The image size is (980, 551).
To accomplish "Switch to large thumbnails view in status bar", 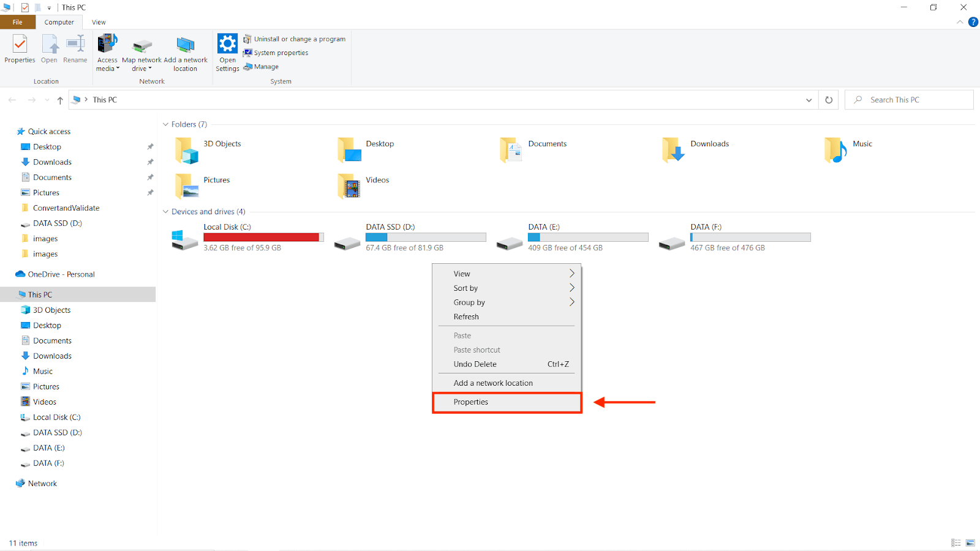I will pyautogui.click(x=970, y=542).
